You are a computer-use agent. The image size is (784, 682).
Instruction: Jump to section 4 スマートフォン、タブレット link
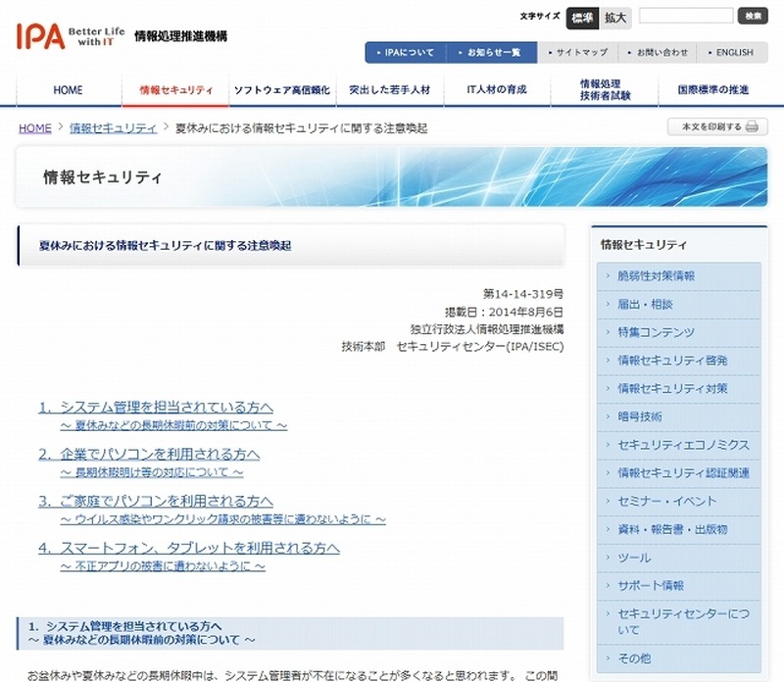(x=189, y=548)
